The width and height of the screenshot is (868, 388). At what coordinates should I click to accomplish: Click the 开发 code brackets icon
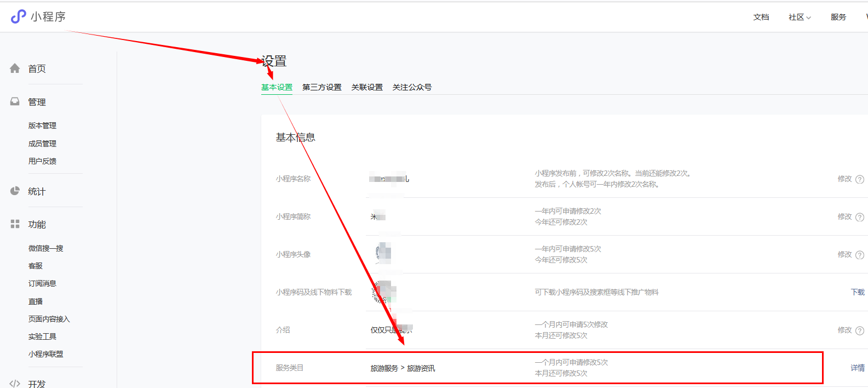click(x=15, y=384)
